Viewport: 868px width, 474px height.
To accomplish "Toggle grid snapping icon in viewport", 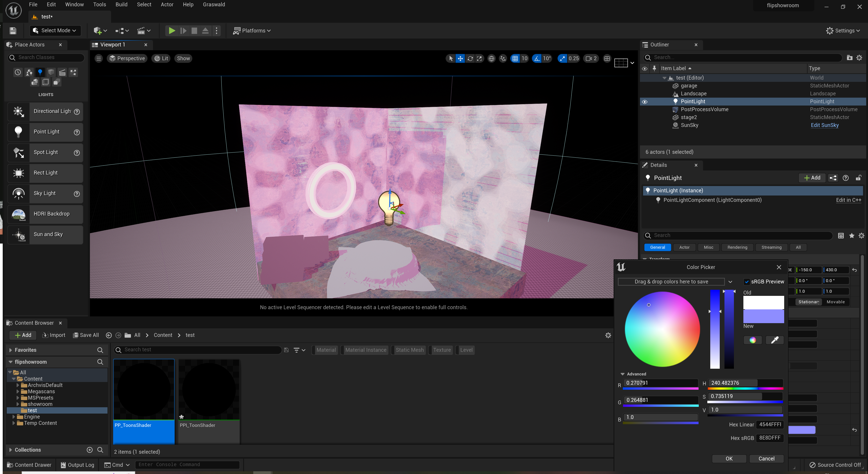I will [515, 58].
